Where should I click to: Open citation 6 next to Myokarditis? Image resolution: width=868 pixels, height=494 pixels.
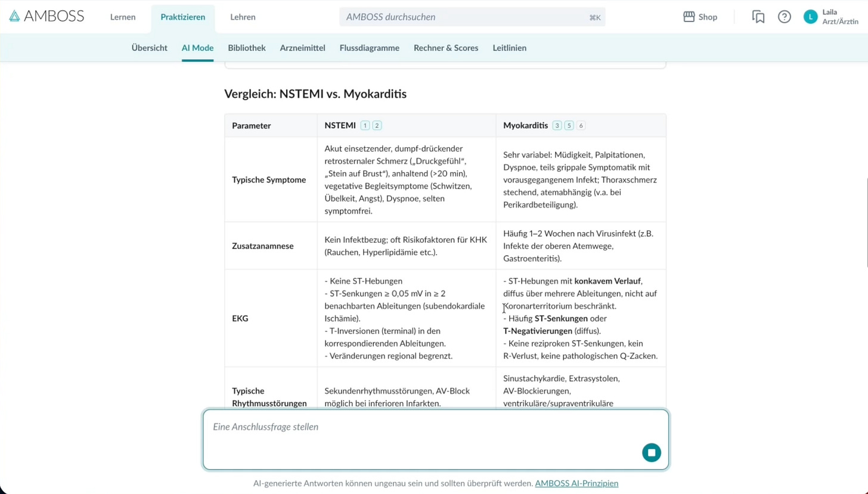(x=581, y=125)
